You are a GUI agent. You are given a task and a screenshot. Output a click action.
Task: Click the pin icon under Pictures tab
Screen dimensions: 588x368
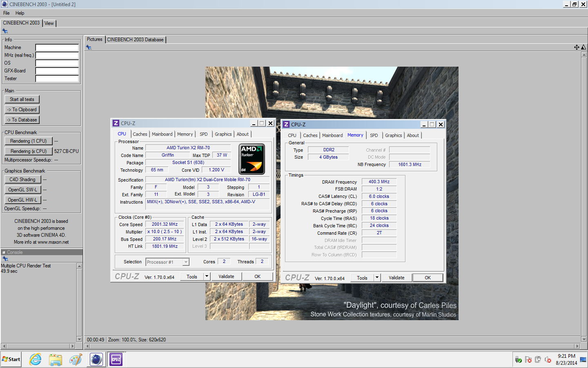click(x=89, y=47)
